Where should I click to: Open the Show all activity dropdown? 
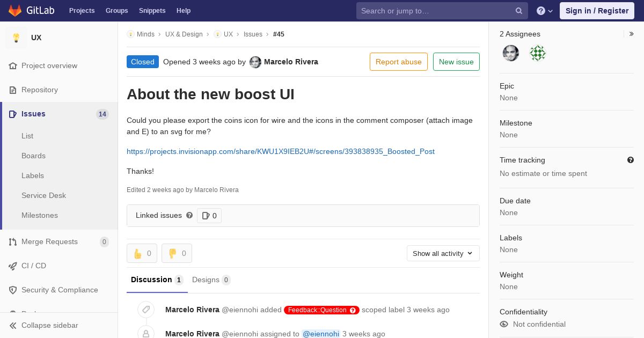[x=443, y=253]
